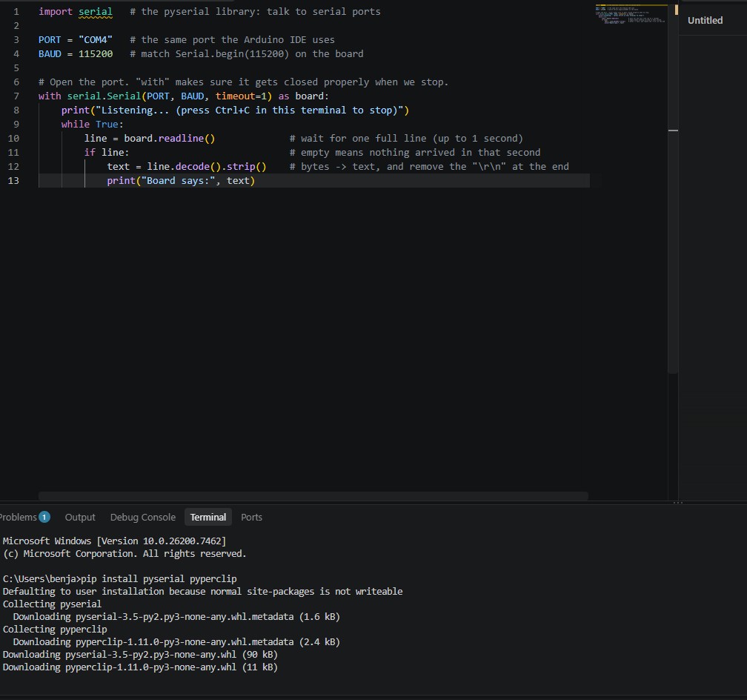This screenshot has height=700, width=747.
Task: Click 'while True:' on line 9
Action: point(93,124)
